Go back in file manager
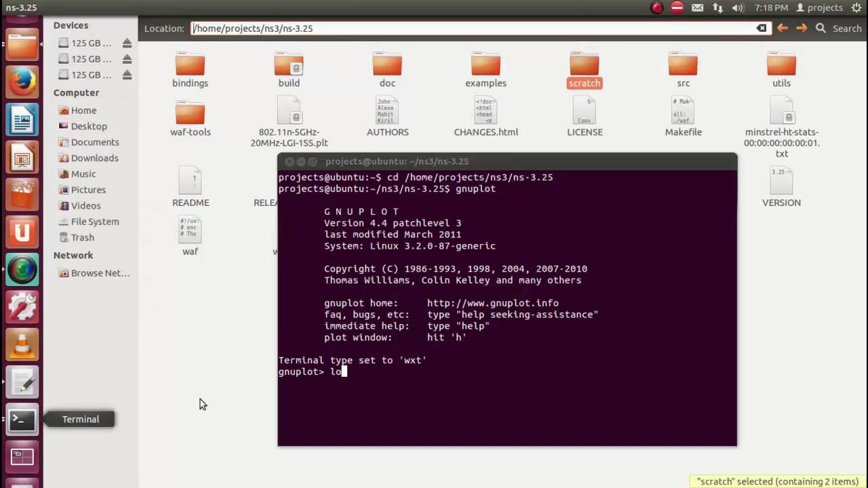 [783, 28]
